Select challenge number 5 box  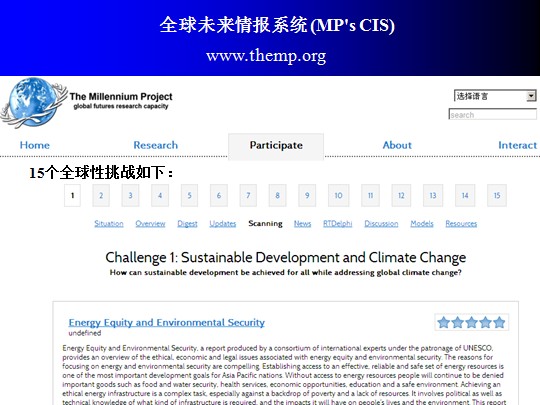coord(189,195)
